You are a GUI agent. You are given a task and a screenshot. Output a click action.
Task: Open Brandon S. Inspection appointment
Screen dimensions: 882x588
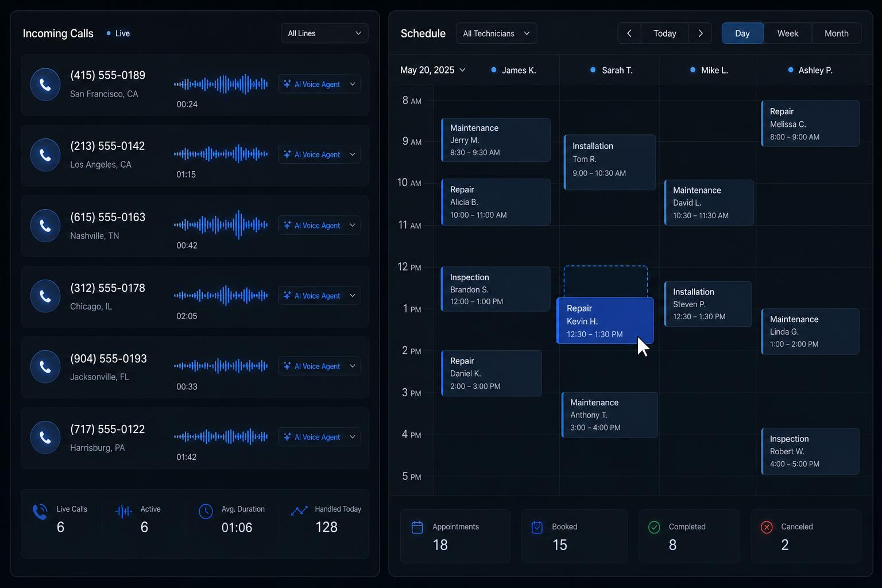(x=496, y=289)
